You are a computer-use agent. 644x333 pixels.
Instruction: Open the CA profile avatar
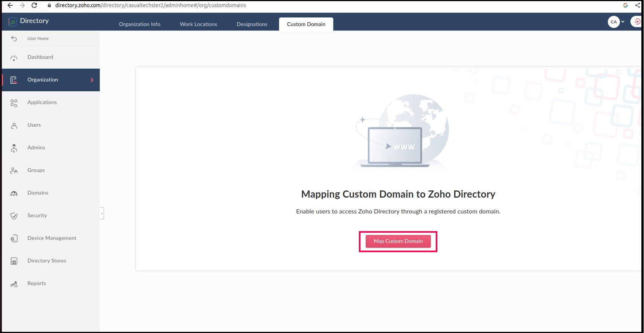click(x=614, y=22)
